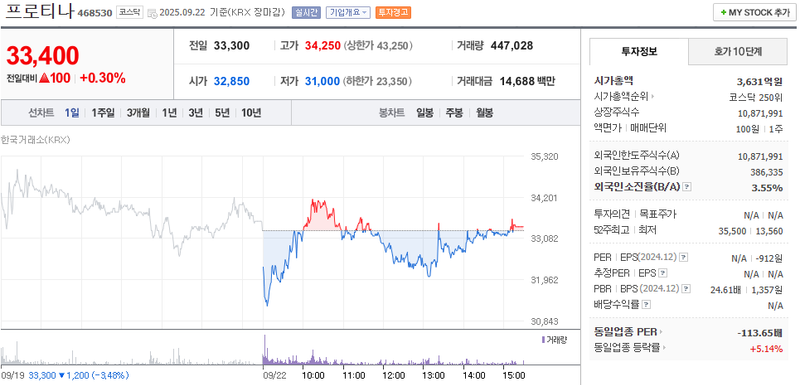This screenshot has height=385, width=800.
Task: Click the 코스닥 250위 ranking value
Action: click(x=756, y=97)
